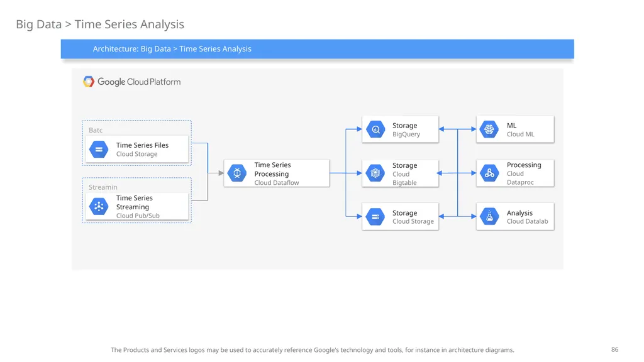Screen dimensions: 644x362
Task: Click the BigQuery storage icon
Action: [375, 129]
